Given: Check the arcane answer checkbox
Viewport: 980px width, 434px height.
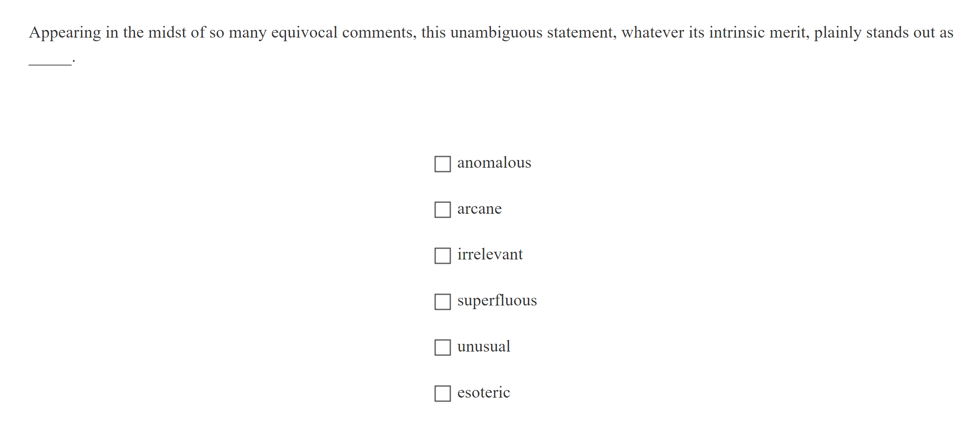Looking at the screenshot, I should point(442,210).
